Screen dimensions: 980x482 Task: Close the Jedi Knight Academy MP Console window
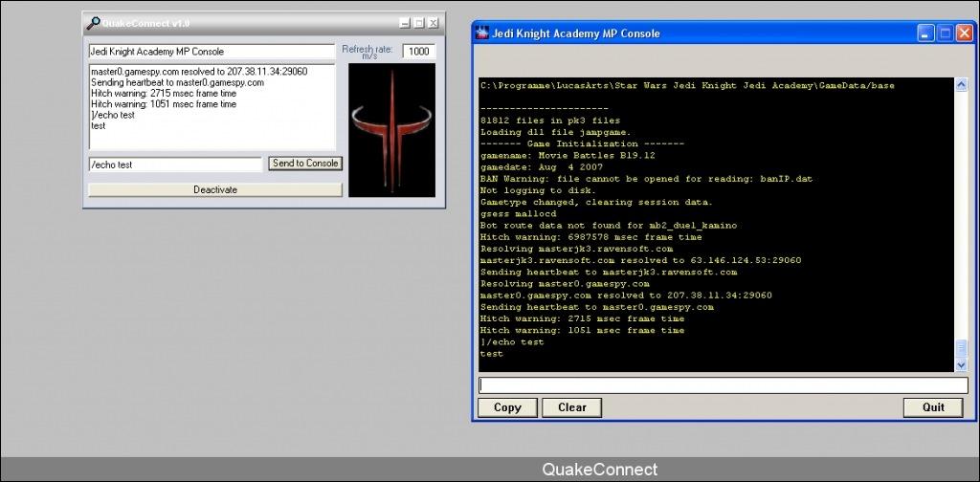pos(964,33)
